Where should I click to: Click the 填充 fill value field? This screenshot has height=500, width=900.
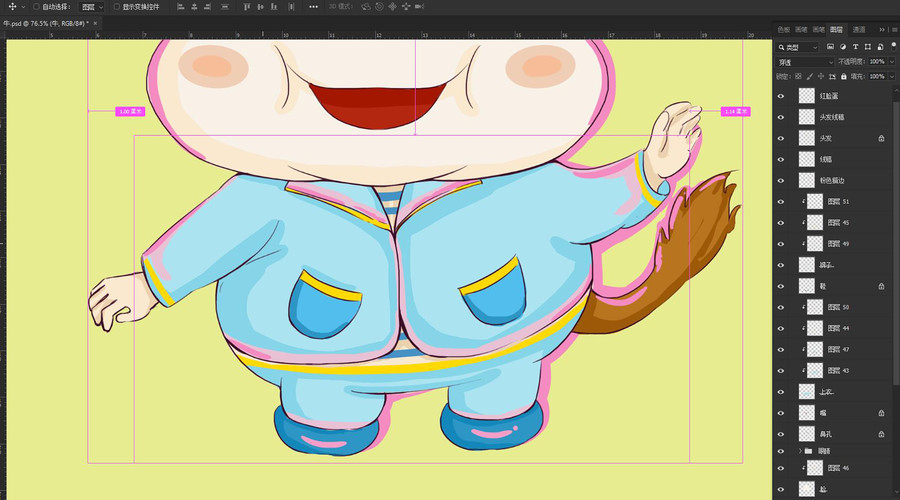(876, 76)
